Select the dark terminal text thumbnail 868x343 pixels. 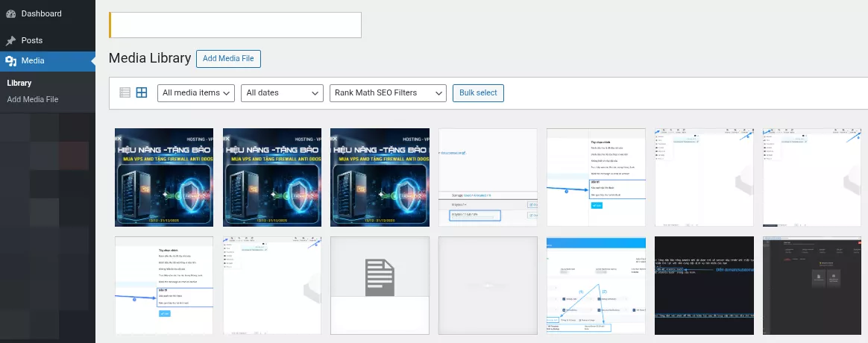coord(704,286)
